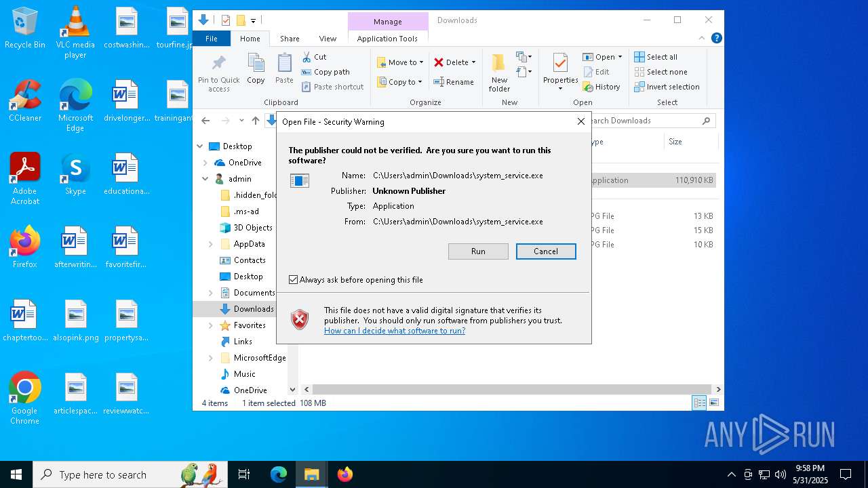Click the Size column header
This screenshot has height=488, width=868.
point(690,142)
